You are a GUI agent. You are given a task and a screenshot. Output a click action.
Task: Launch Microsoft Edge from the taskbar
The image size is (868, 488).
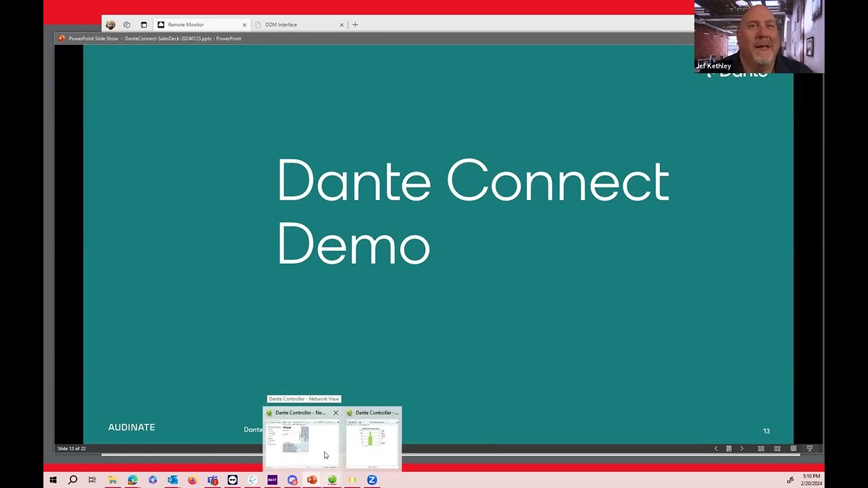pyautogui.click(x=132, y=480)
